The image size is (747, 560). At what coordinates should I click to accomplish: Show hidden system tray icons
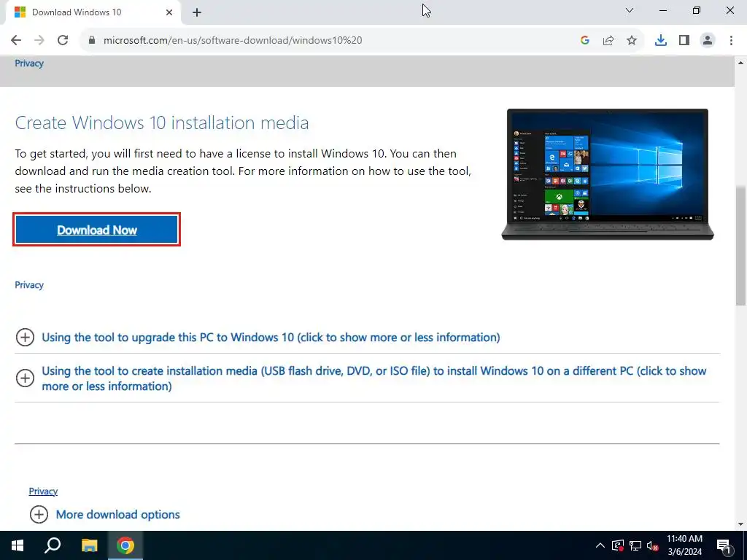[x=600, y=545]
